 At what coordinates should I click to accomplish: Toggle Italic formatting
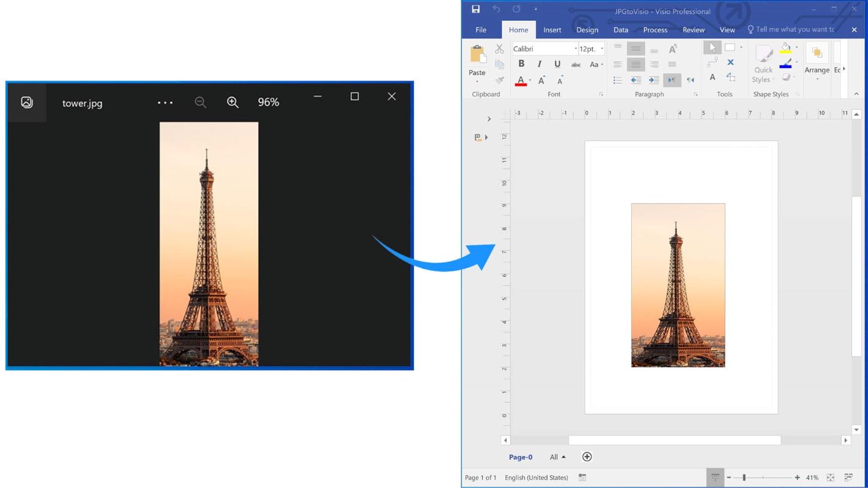point(539,64)
